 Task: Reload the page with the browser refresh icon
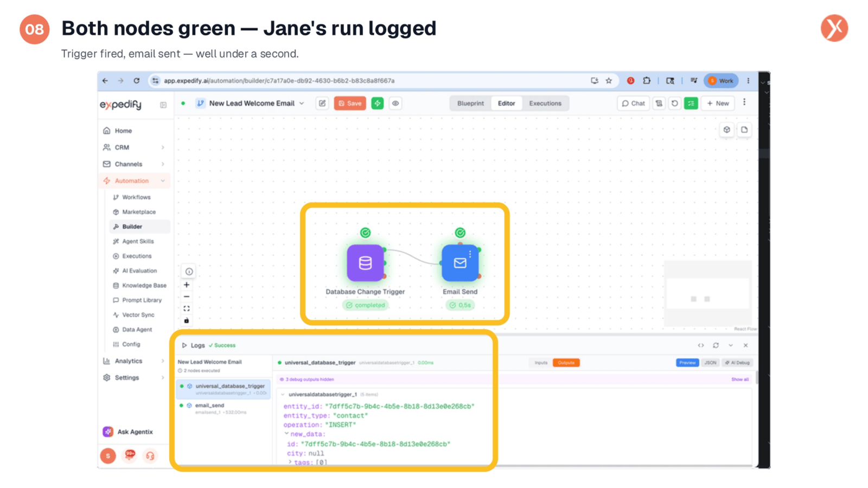[137, 81]
